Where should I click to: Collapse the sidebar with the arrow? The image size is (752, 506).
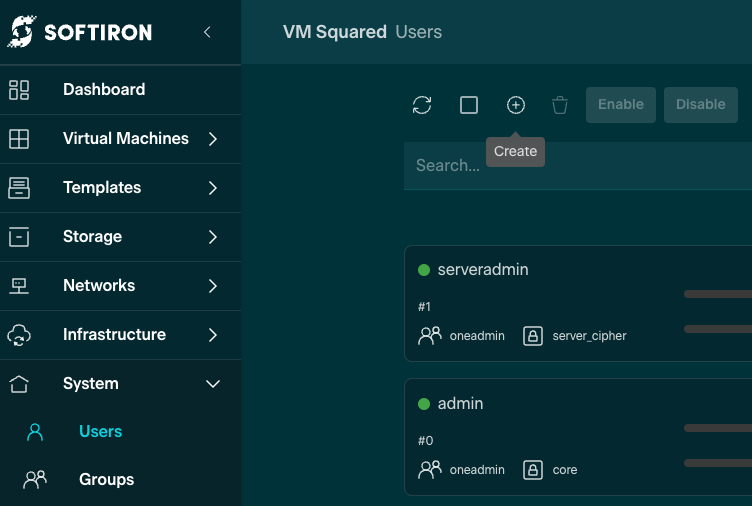[207, 32]
